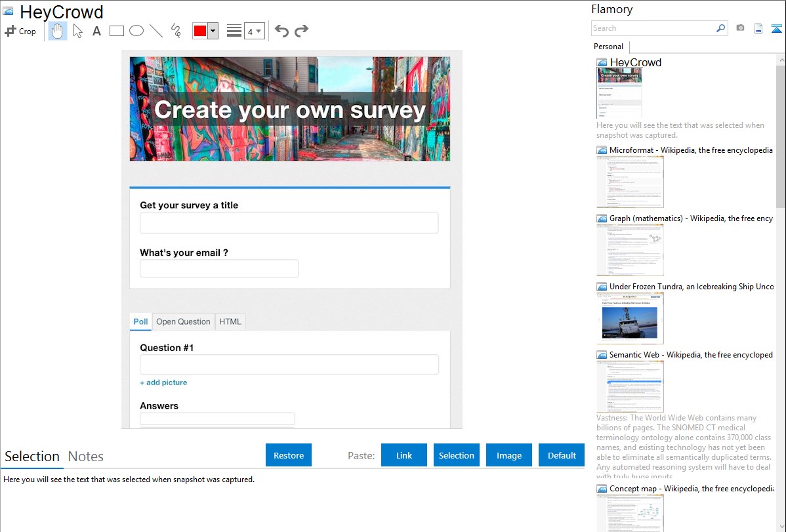The width and height of the screenshot is (786, 532).
Task: Paste as Link
Action: (404, 455)
